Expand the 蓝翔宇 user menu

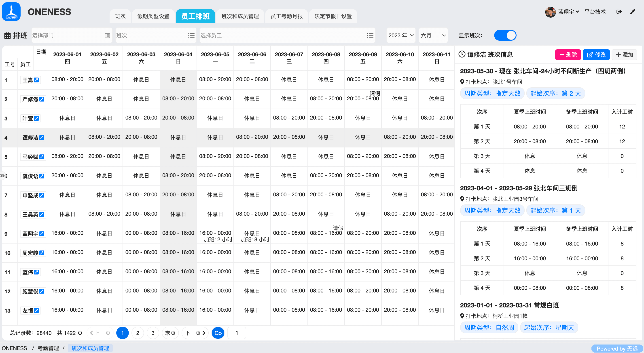pos(568,12)
